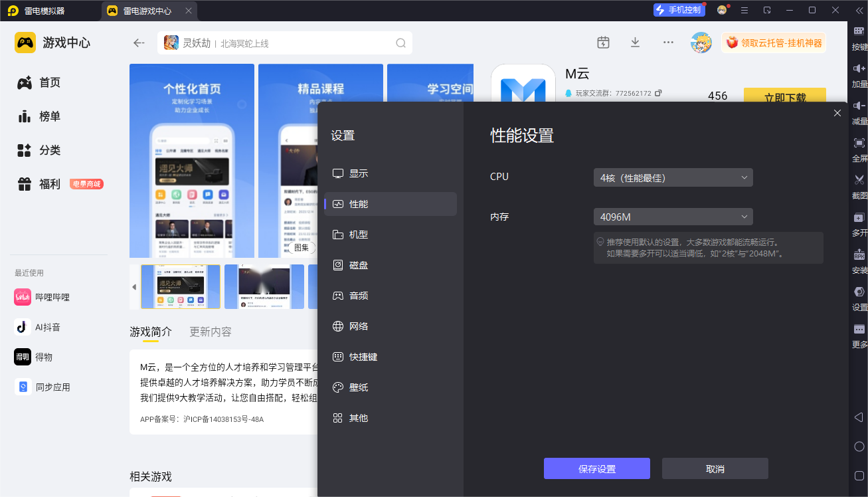Click the 保存设置 button
Screen dimensions: 868x497
click(596, 468)
